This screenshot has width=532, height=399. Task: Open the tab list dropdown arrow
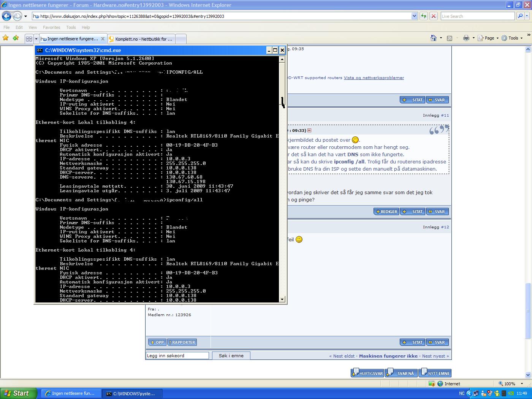pos(36,39)
